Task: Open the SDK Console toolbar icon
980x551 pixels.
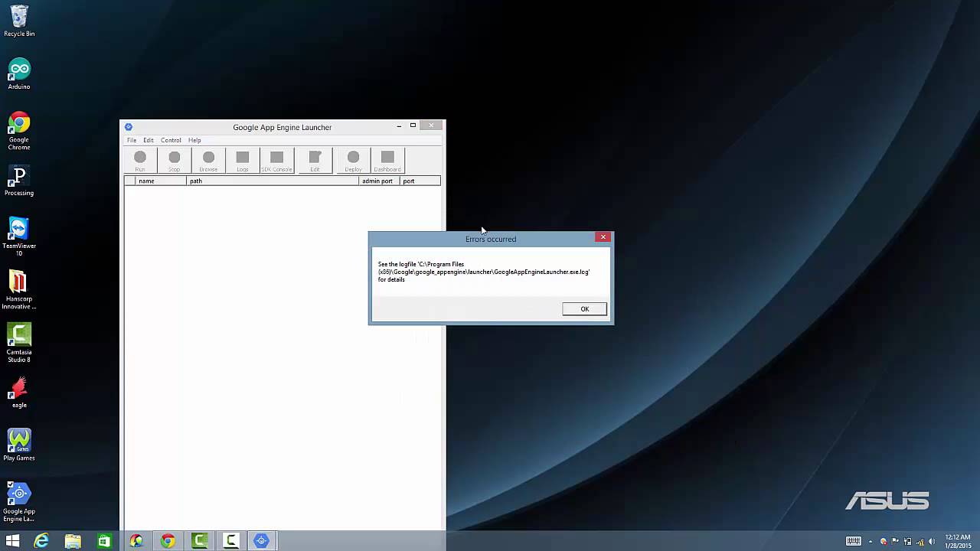Action: point(276,161)
